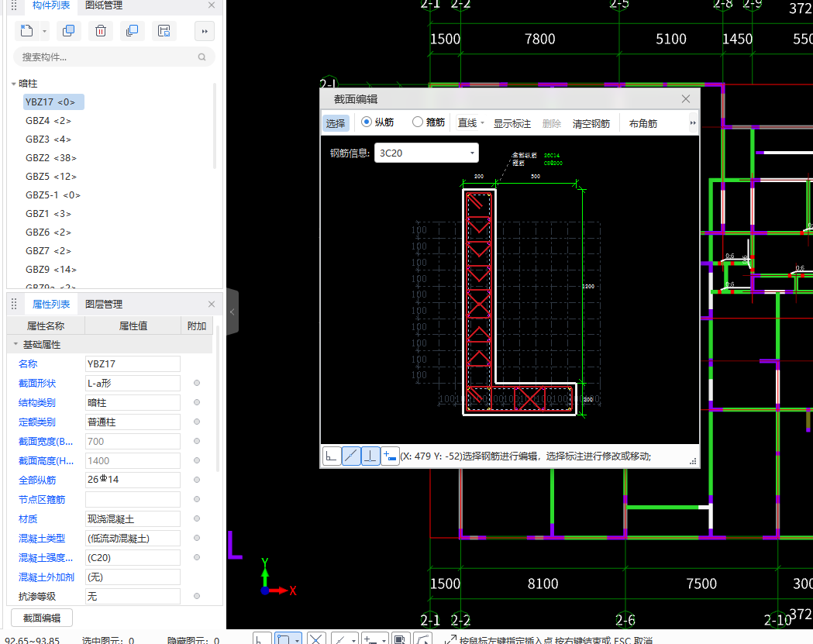
Task: Switch to the 图纸管理 tab
Action: 104,5
